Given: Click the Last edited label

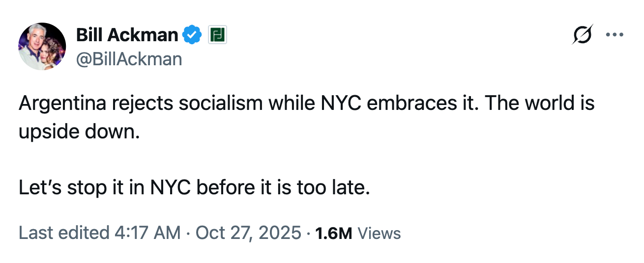Looking at the screenshot, I should point(63,233).
